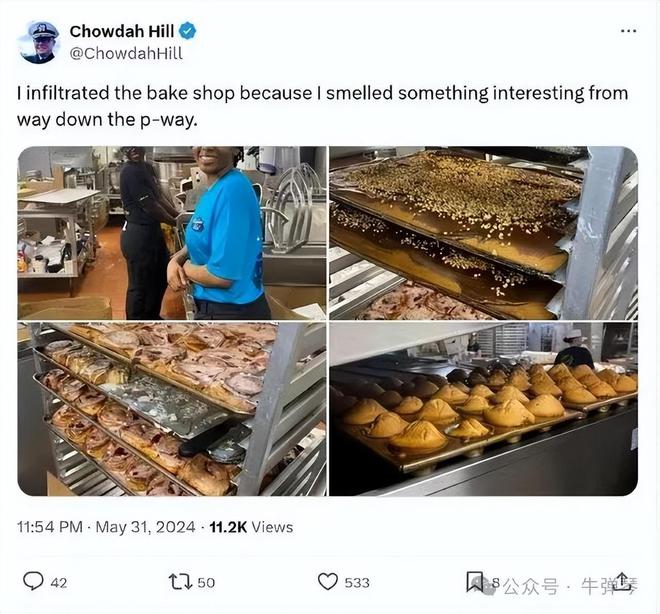Image resolution: width=660 pixels, height=614 pixels.
Task: Open photo of bakers in kitchen
Action: point(171,232)
